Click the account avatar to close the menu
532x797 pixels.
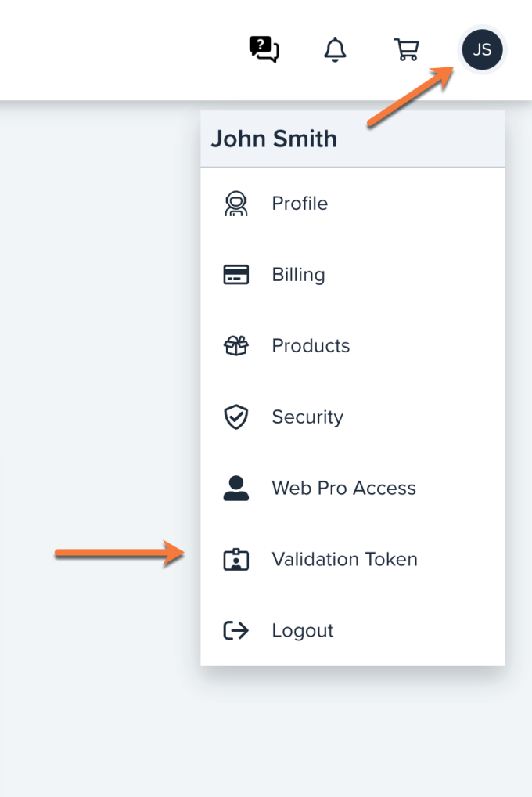(x=483, y=49)
